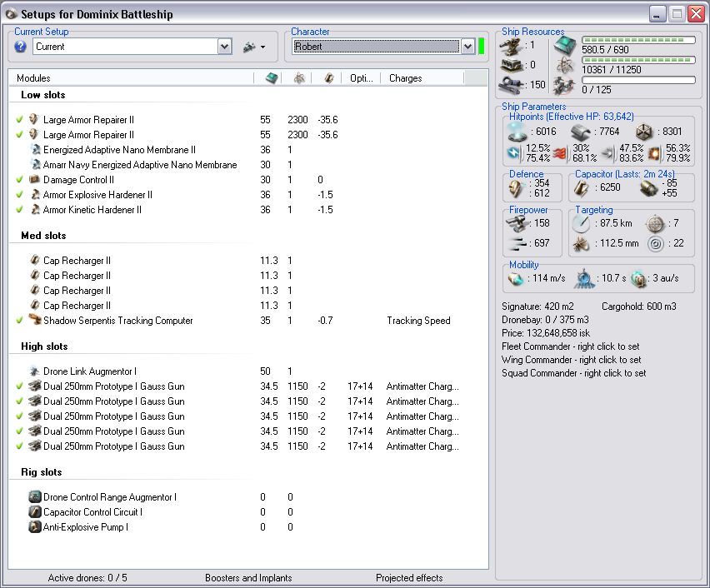Select the Amarr Navy Energized Adaptive Nano Membrane row

tap(139, 165)
